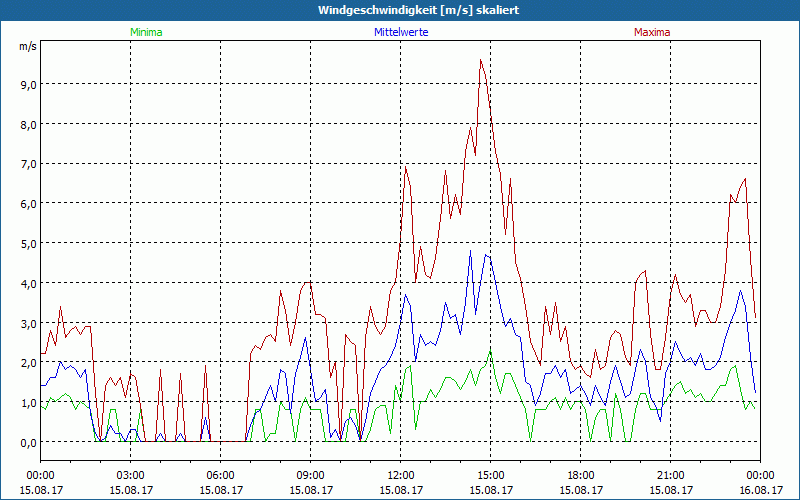The image size is (800, 500).
Task: Select the 3,0 y-axis value label
Action: [27, 323]
